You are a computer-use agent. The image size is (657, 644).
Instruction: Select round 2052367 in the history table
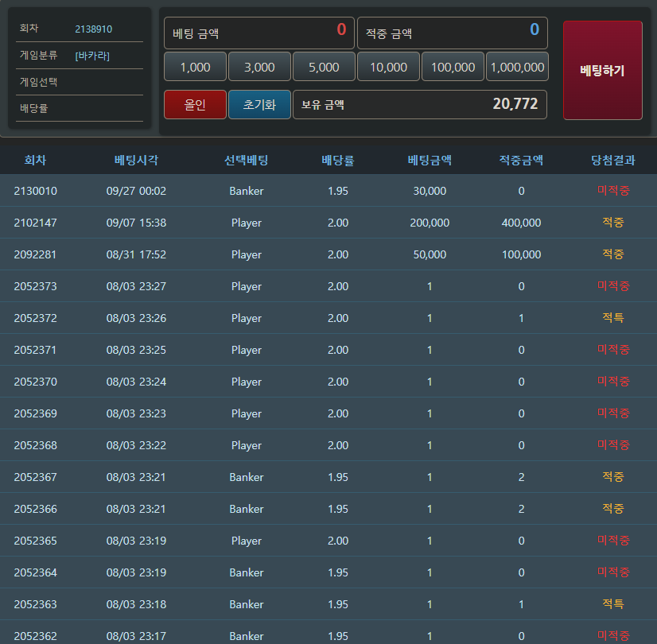35,477
